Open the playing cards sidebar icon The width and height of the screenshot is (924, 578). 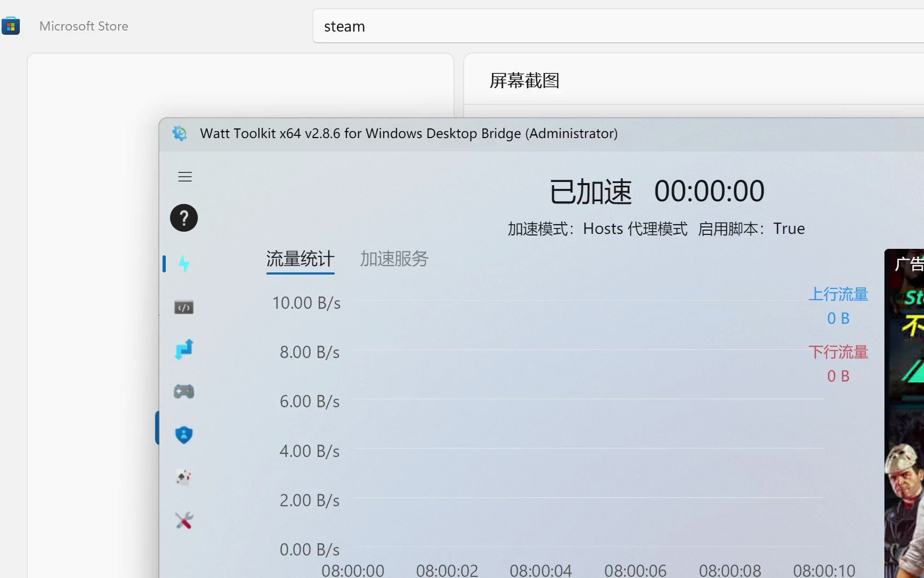click(184, 477)
